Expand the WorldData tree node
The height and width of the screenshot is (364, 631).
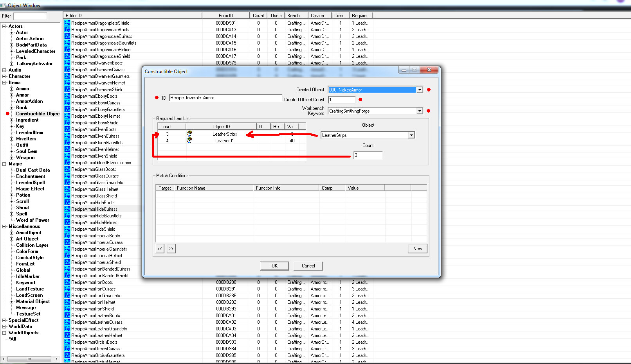(4, 326)
